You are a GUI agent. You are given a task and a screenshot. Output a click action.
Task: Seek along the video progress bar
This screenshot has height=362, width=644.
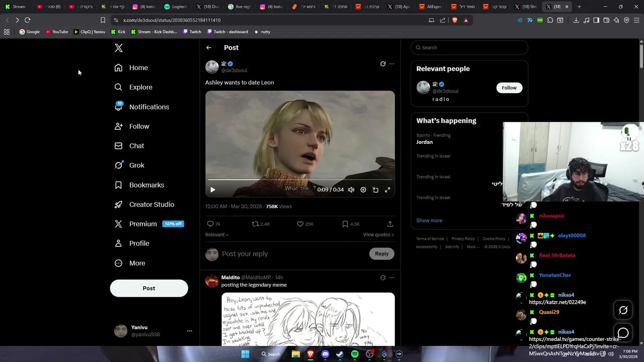pos(300,179)
